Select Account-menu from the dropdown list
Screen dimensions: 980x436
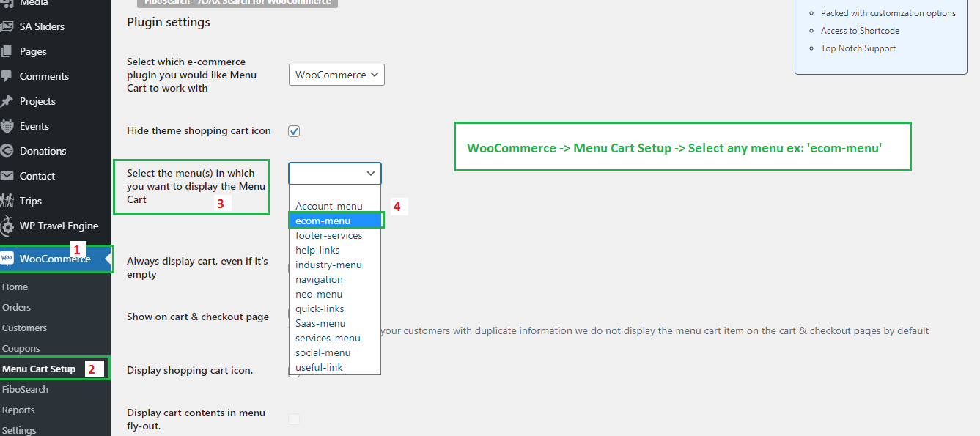[334, 206]
